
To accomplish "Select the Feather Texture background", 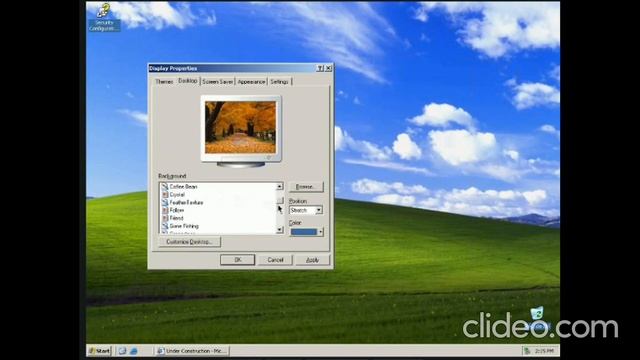I will point(186,202).
